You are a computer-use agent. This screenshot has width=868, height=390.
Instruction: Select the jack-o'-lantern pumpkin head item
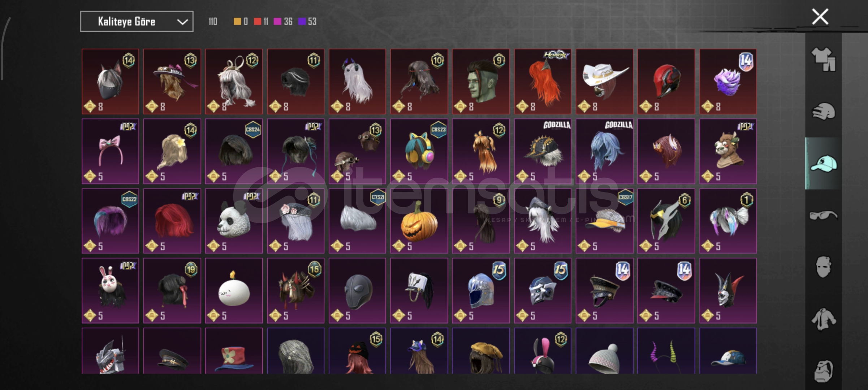[419, 221]
